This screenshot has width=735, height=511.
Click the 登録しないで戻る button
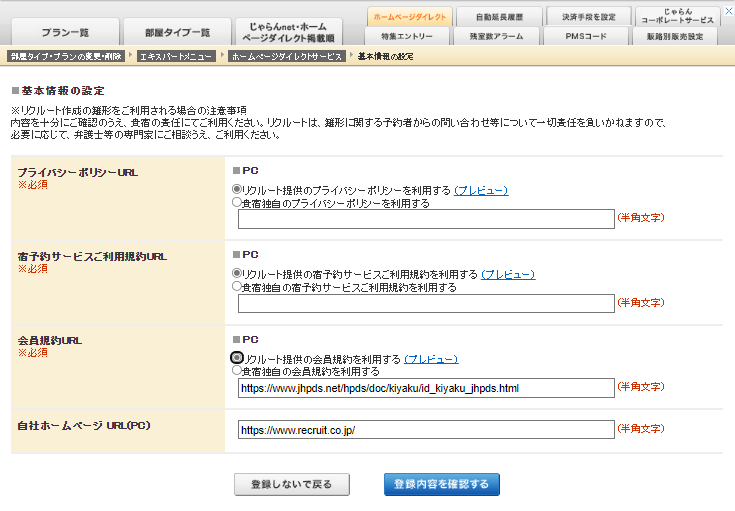[291, 485]
